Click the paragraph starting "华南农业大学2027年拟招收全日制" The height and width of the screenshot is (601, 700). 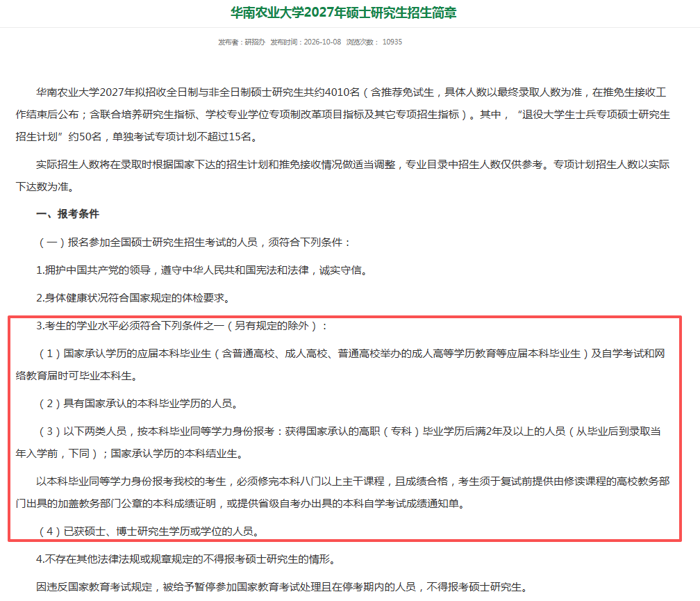(343, 115)
